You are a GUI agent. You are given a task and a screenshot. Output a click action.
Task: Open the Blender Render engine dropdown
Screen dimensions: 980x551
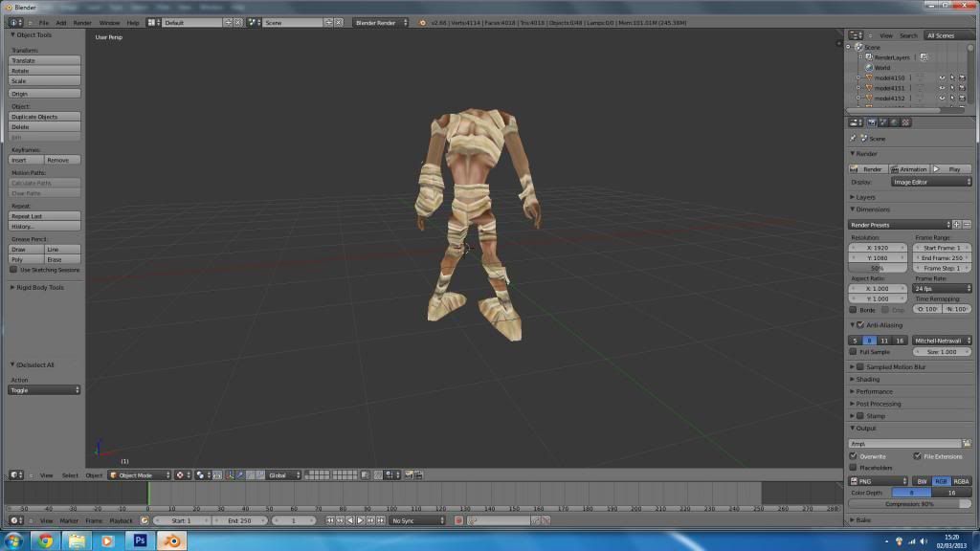coord(380,23)
